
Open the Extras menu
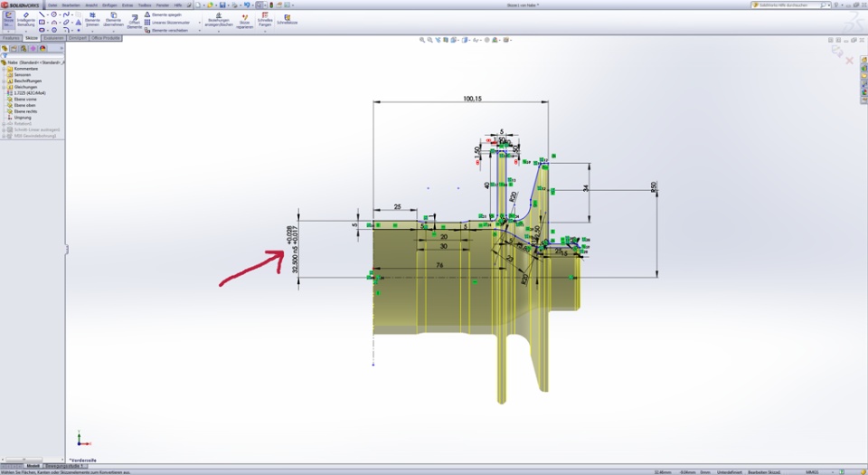tap(127, 5)
